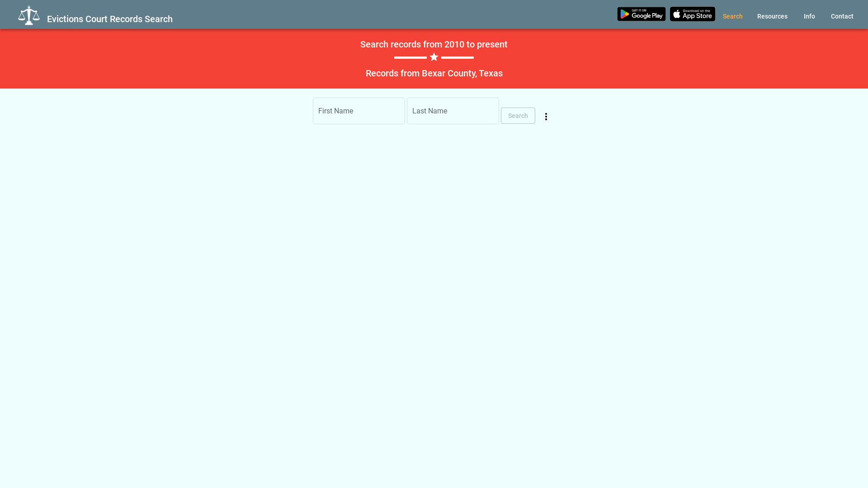Click the Search navigation menu item
The height and width of the screenshot is (488, 868).
[x=733, y=16]
